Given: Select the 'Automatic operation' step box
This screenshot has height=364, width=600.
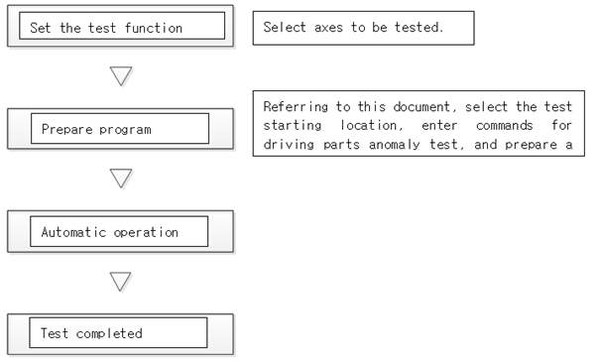Looking at the screenshot, I should pos(121,231).
